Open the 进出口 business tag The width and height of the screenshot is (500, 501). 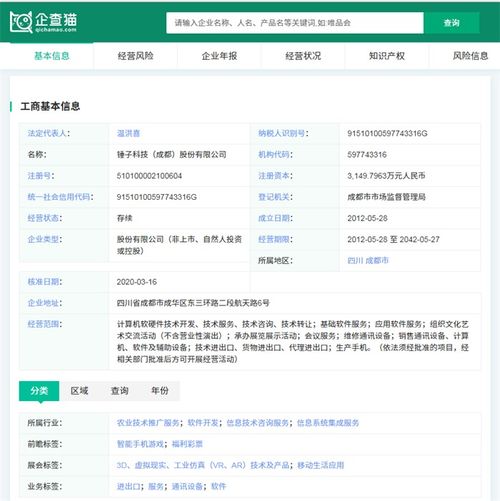point(128,486)
